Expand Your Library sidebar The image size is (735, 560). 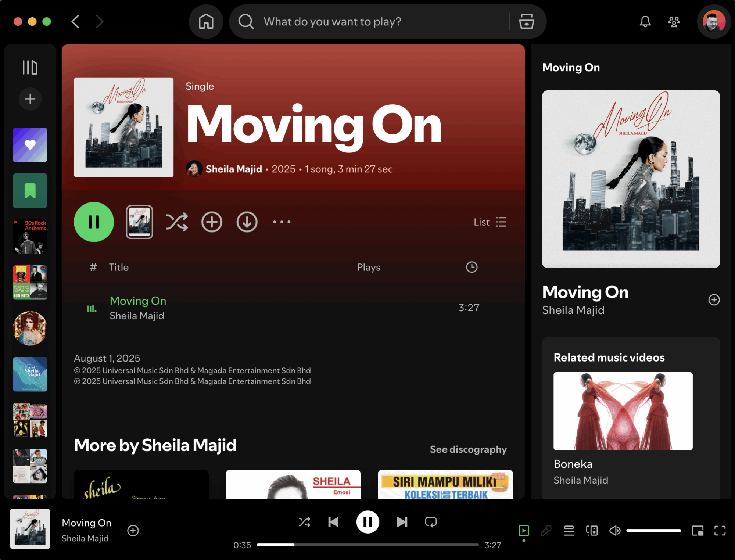tap(30, 67)
